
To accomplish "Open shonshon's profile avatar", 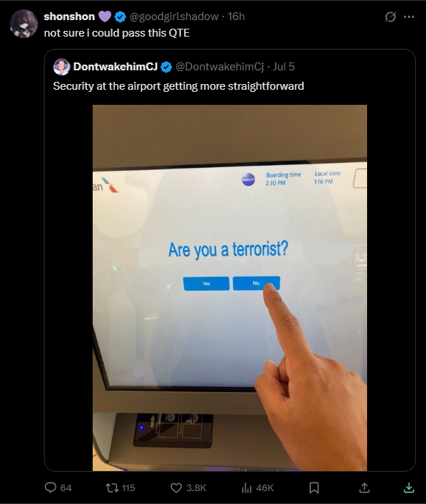I will [24, 24].
